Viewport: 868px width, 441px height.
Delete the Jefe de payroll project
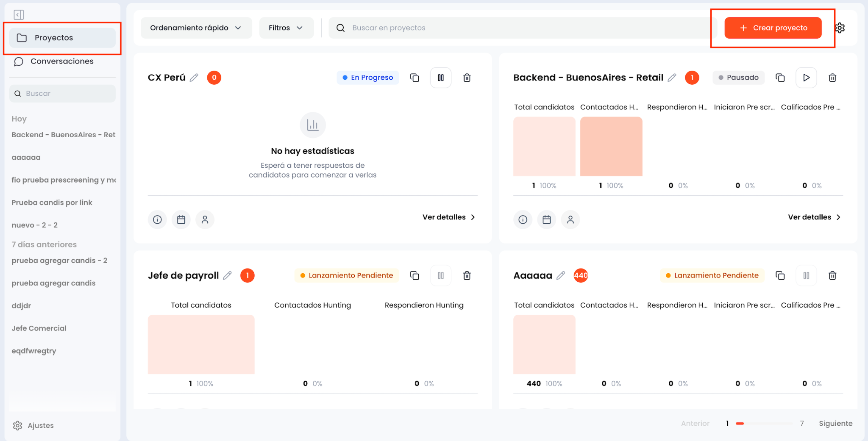point(467,275)
